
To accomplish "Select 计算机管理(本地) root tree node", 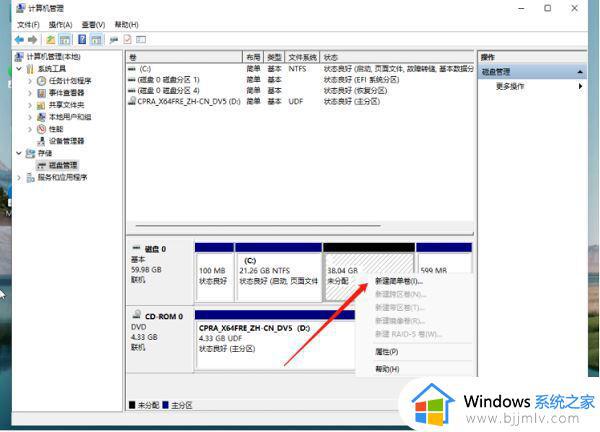I will (x=53, y=57).
